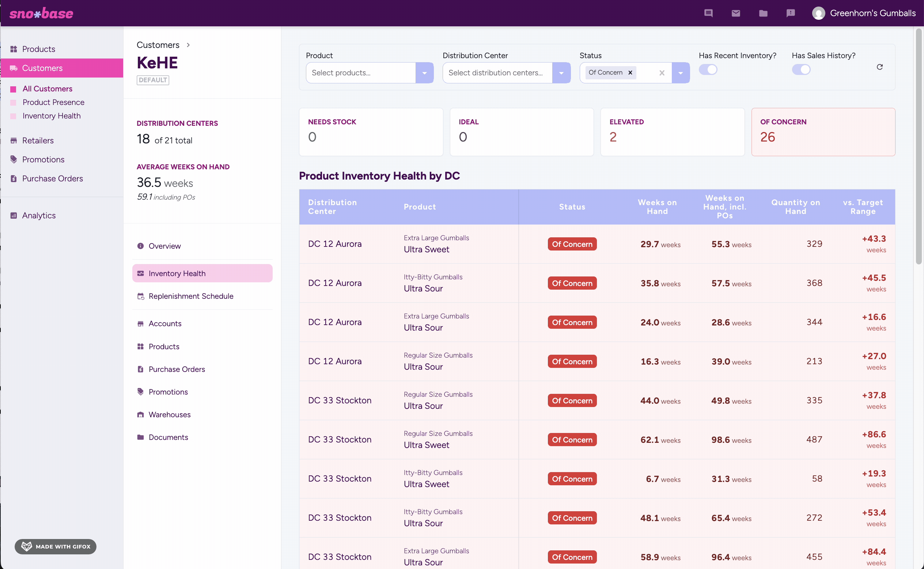Screen dimensions: 924x569
Task: Select the Elevated summary card
Action: click(672, 132)
